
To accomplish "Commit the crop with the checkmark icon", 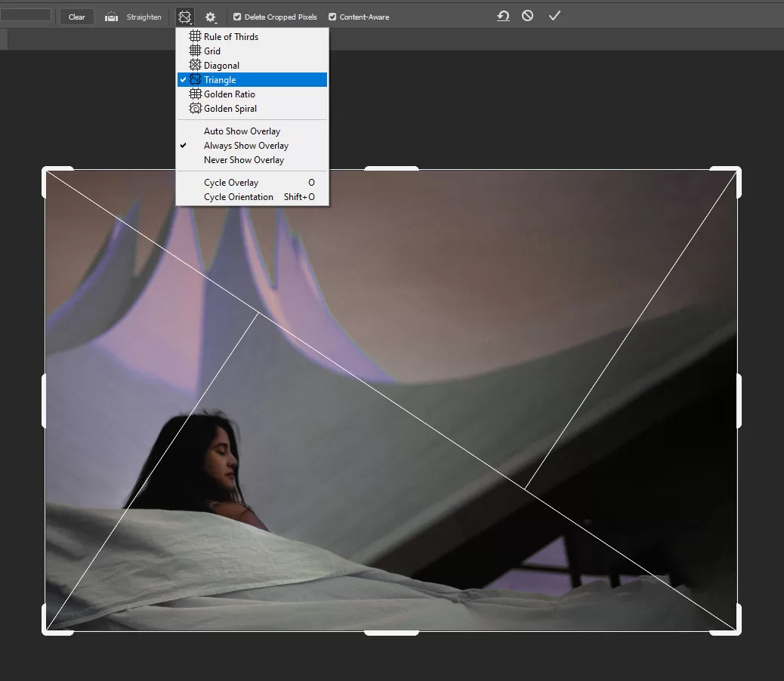I will [x=554, y=15].
